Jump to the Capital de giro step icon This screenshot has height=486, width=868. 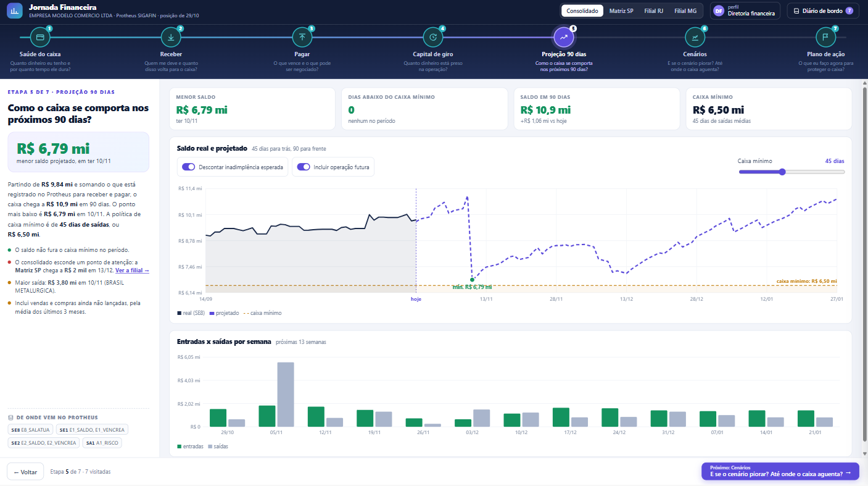click(x=433, y=37)
